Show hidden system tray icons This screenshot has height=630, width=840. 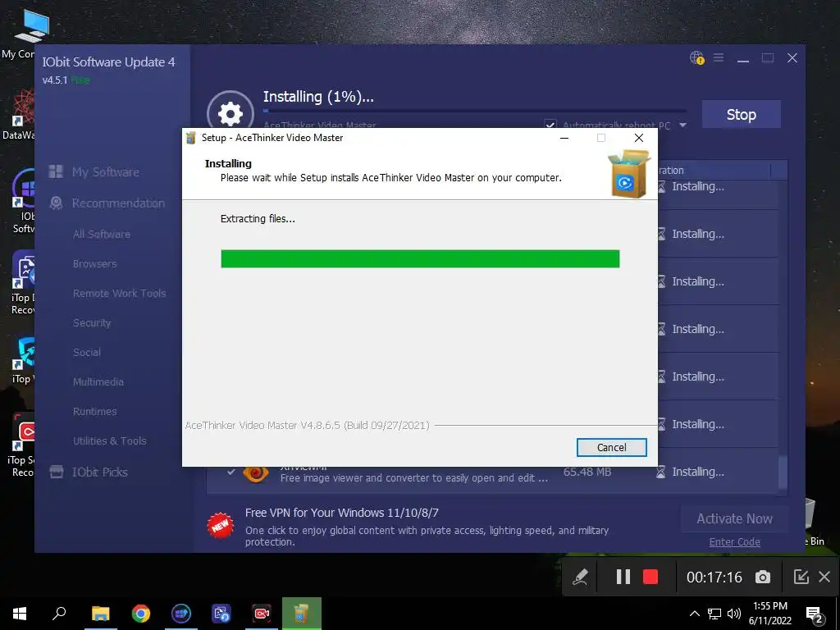694,614
